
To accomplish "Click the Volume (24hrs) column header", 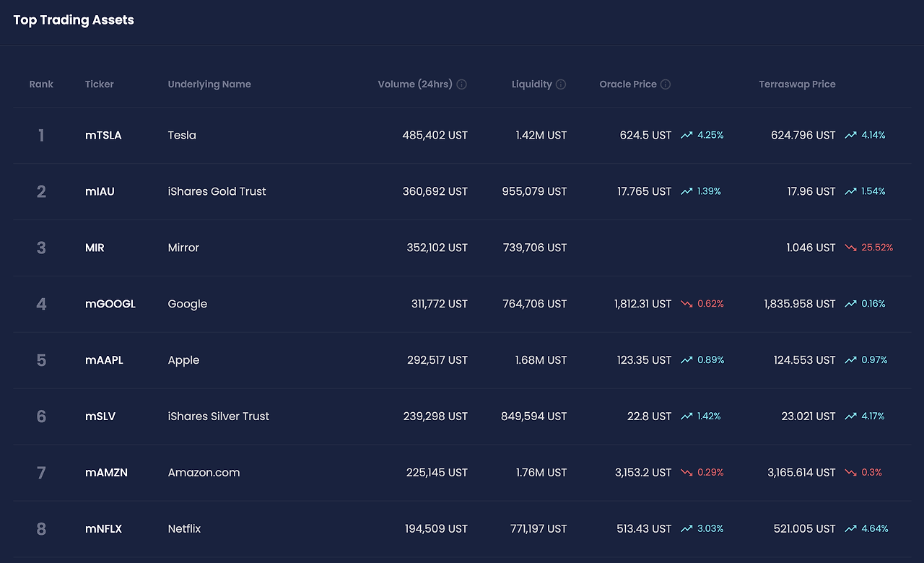I will (415, 84).
